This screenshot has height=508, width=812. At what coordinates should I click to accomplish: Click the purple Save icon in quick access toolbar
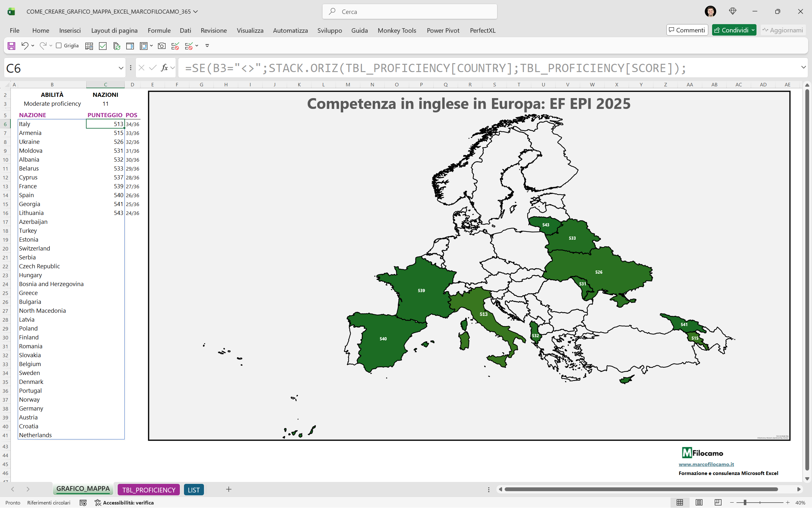(x=11, y=46)
